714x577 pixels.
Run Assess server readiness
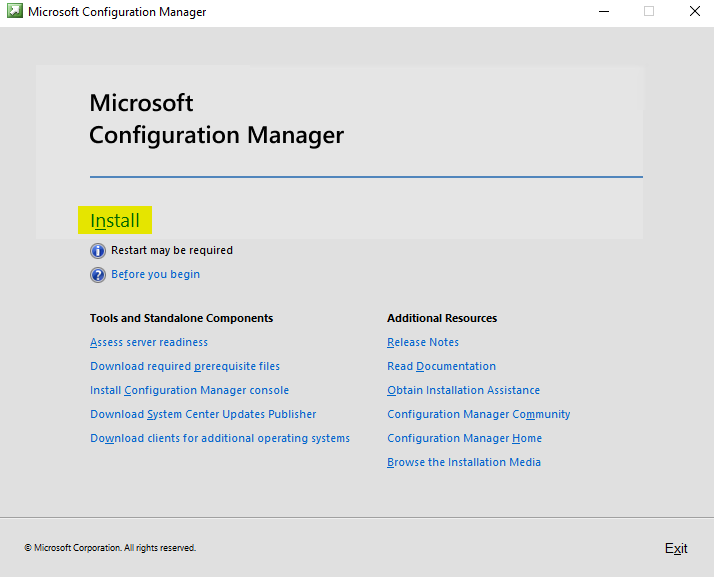(x=149, y=343)
